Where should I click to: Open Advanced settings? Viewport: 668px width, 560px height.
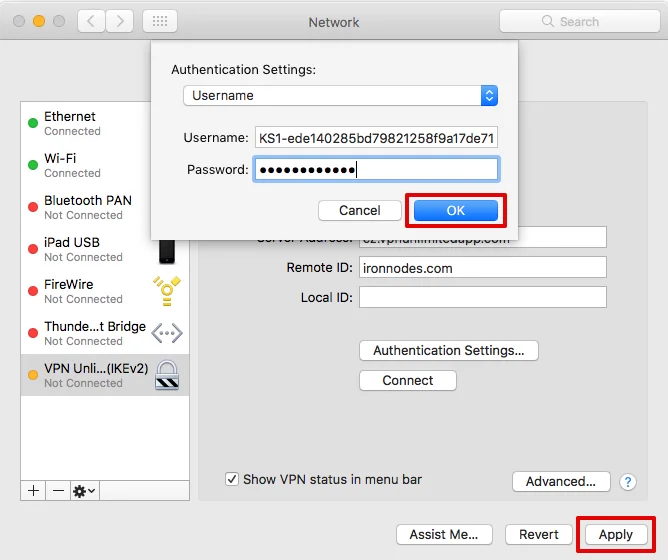[561, 481]
